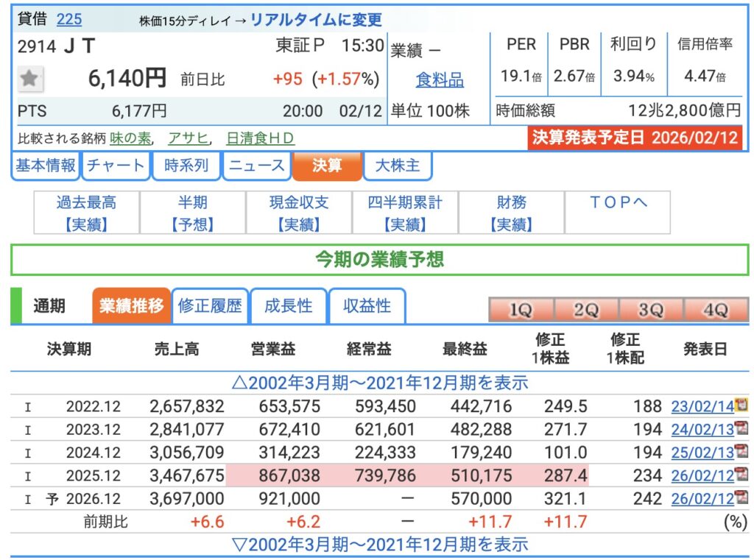Open the 食料品 sector link
Image resolution: width=754 pixels, height=560 pixels.
click(440, 79)
